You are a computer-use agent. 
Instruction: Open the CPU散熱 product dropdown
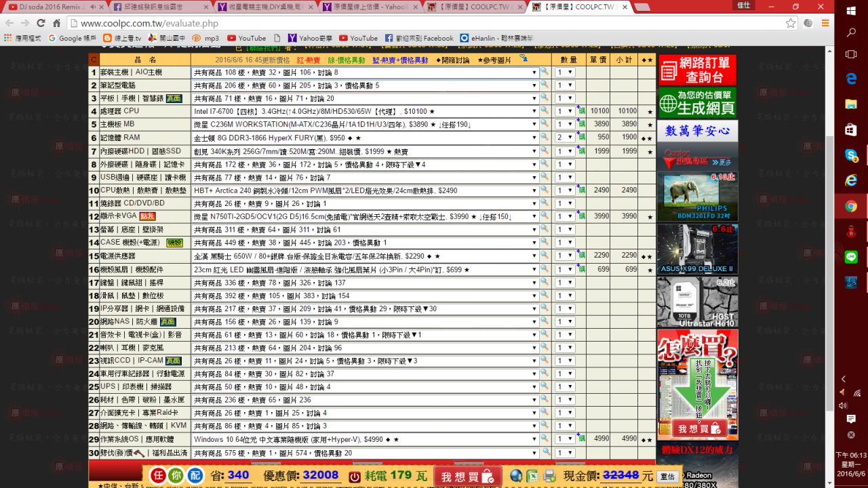365,190
